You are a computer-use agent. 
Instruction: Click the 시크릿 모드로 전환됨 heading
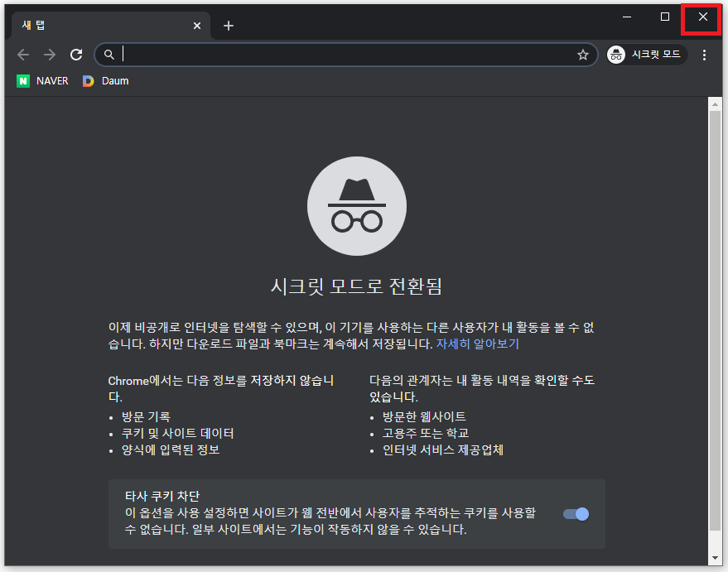[x=357, y=286]
